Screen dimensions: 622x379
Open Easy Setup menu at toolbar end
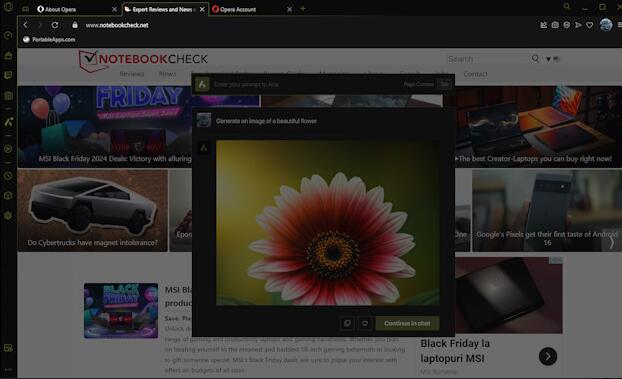point(619,25)
